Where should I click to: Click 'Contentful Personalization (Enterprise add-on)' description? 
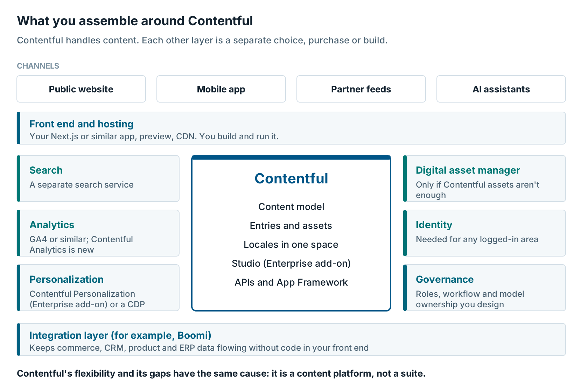coord(87,299)
